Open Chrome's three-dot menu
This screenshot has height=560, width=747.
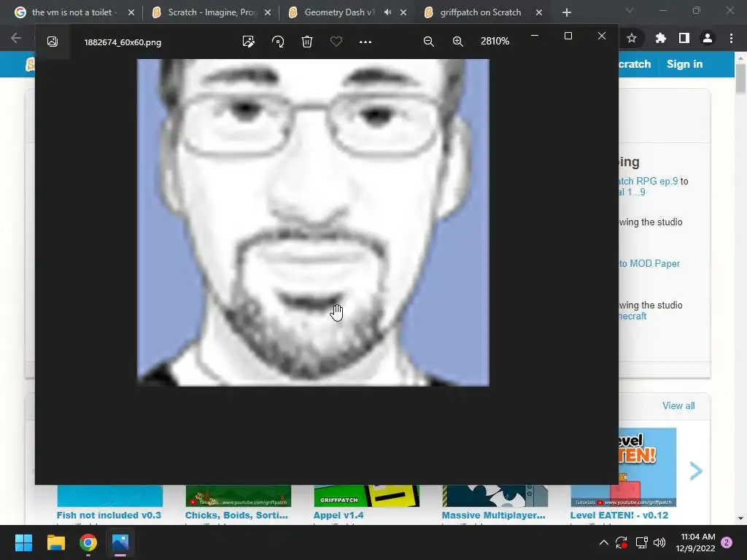[731, 38]
